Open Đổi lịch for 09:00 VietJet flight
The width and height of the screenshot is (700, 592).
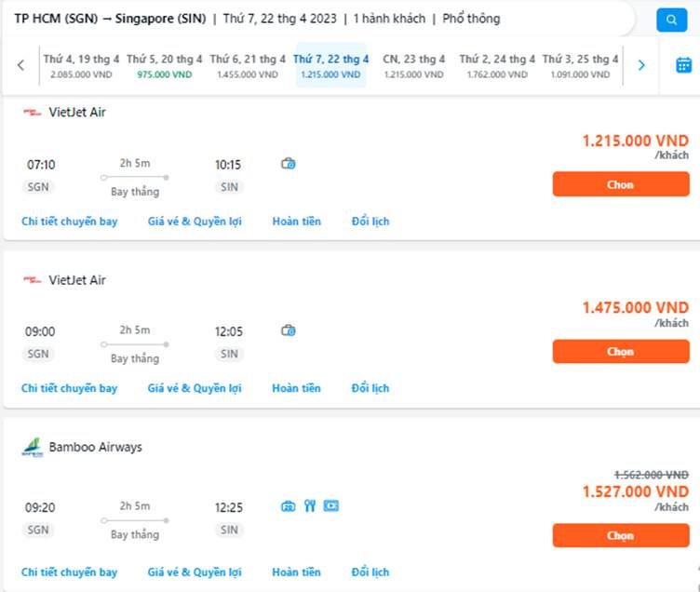point(370,388)
